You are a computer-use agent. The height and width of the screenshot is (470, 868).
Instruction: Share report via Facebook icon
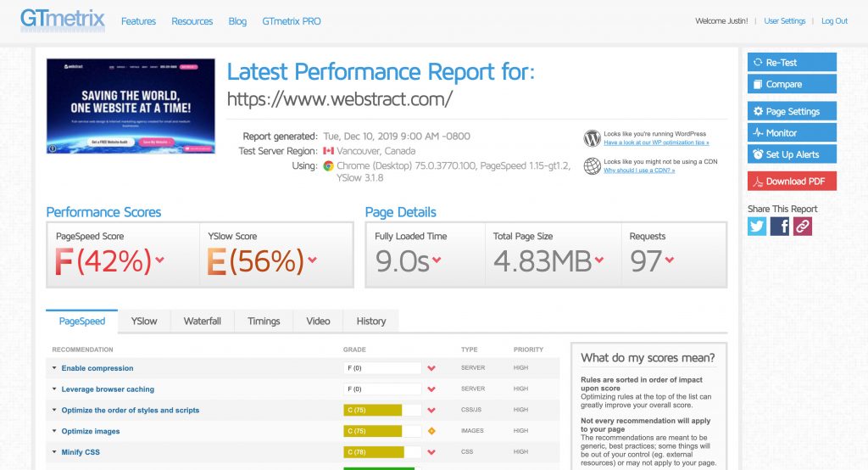780,226
